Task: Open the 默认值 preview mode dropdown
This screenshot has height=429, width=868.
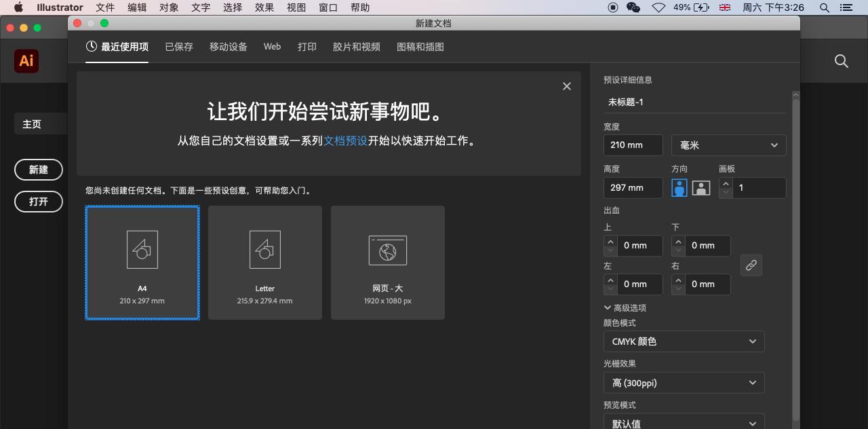Action: [684, 422]
